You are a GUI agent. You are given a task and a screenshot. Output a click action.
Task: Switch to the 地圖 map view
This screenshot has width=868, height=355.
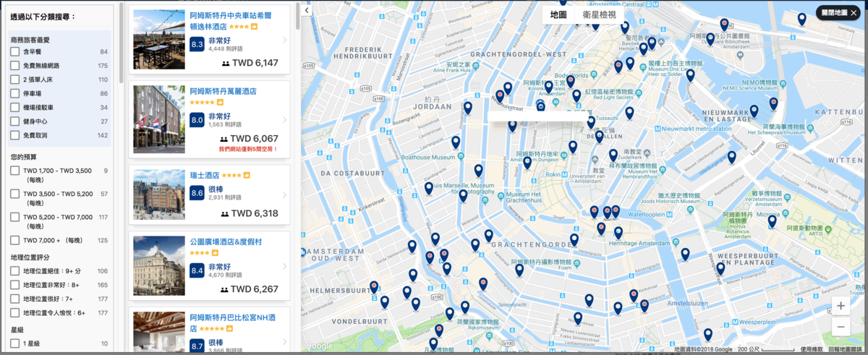click(558, 14)
